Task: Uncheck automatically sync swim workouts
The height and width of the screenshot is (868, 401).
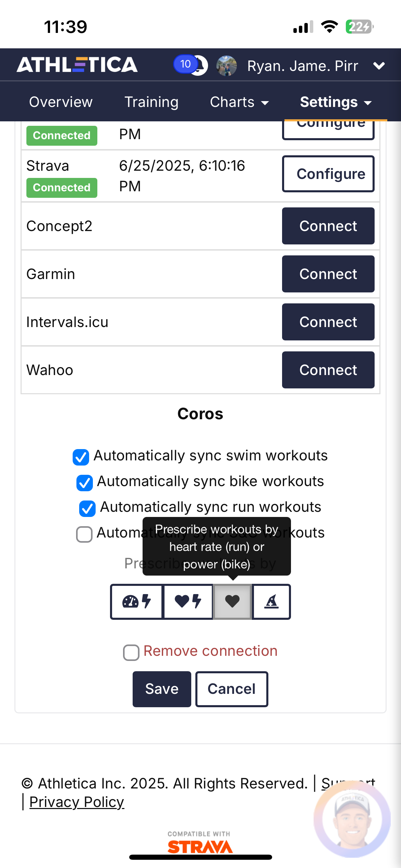Action: click(x=81, y=457)
